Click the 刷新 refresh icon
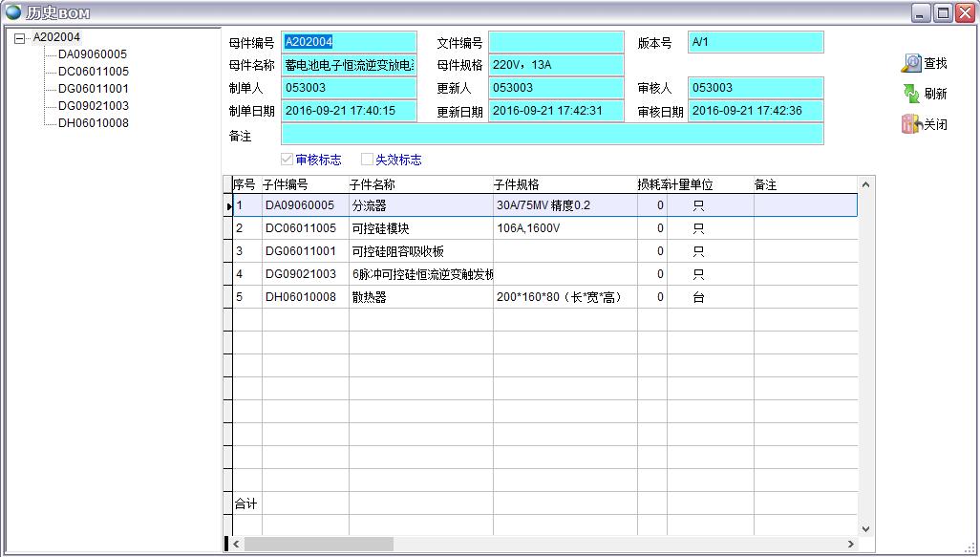This screenshot has width=980, height=557. coord(911,94)
